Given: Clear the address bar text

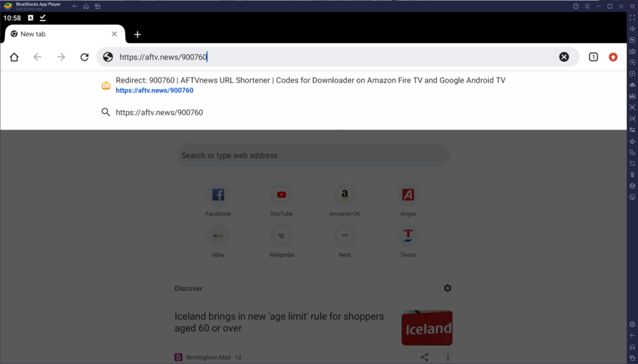Looking at the screenshot, I should point(564,57).
